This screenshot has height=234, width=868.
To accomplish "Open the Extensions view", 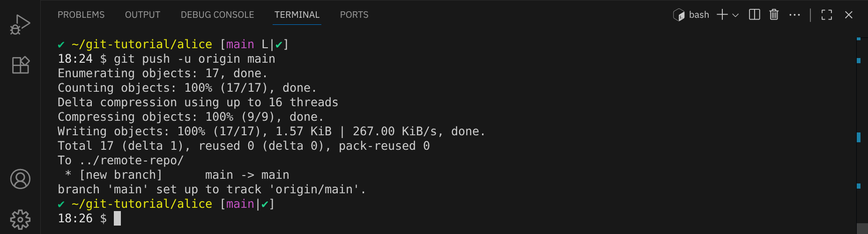I will [20, 65].
